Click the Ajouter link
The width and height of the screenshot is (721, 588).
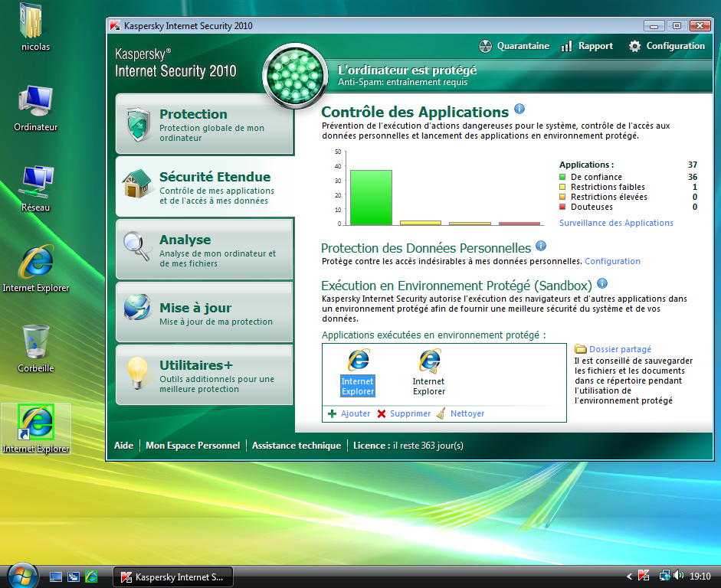pyautogui.click(x=356, y=413)
